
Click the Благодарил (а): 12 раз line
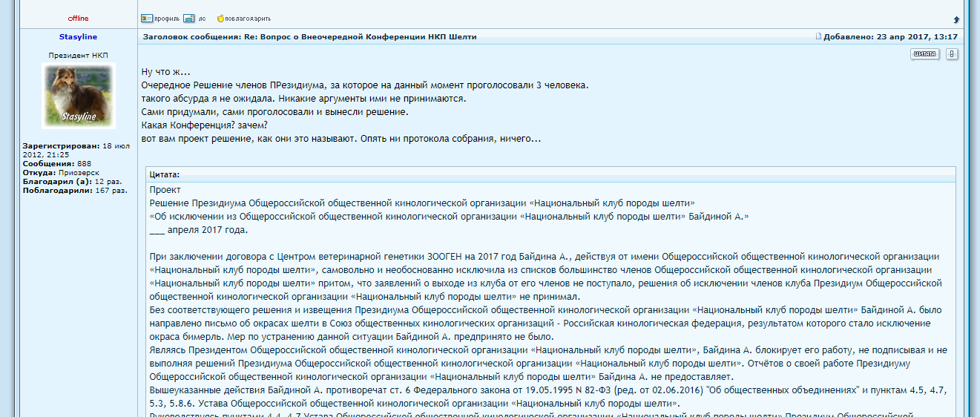tap(73, 181)
